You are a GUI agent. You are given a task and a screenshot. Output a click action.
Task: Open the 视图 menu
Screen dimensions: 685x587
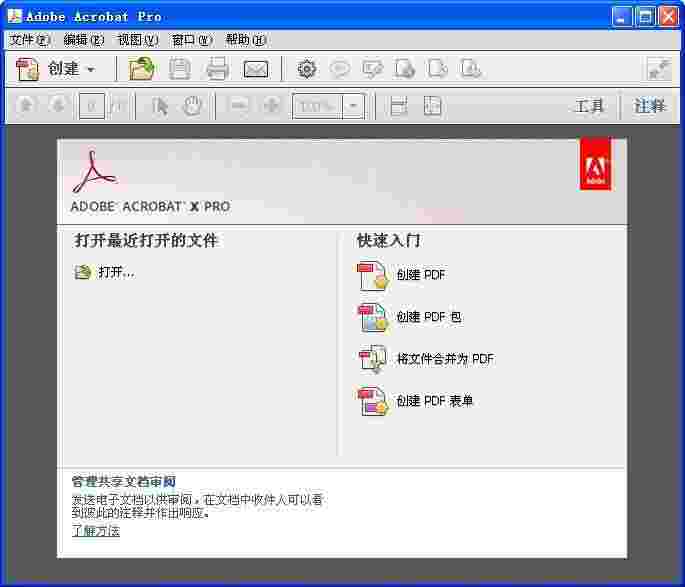(x=138, y=40)
